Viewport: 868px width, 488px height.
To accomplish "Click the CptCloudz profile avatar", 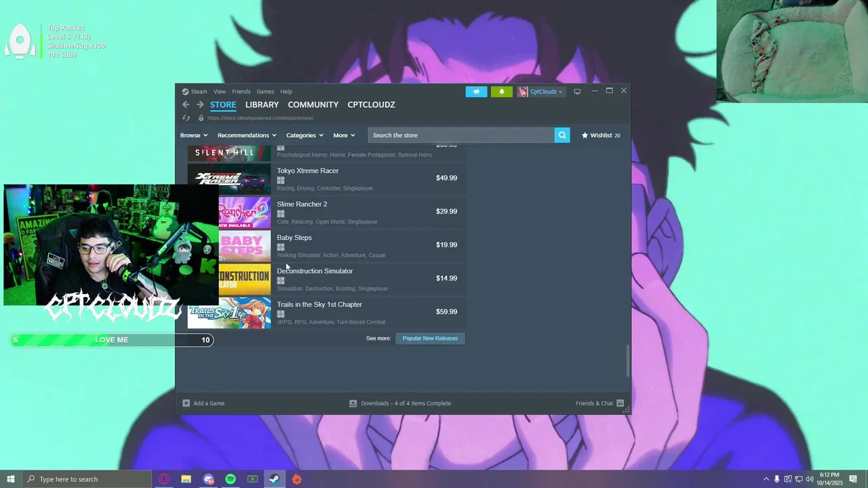I will (522, 91).
